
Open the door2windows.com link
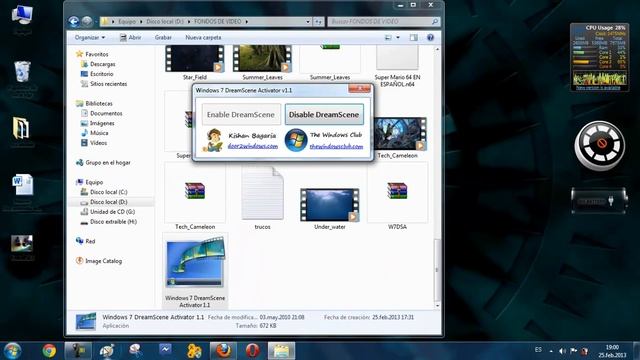tap(253, 146)
